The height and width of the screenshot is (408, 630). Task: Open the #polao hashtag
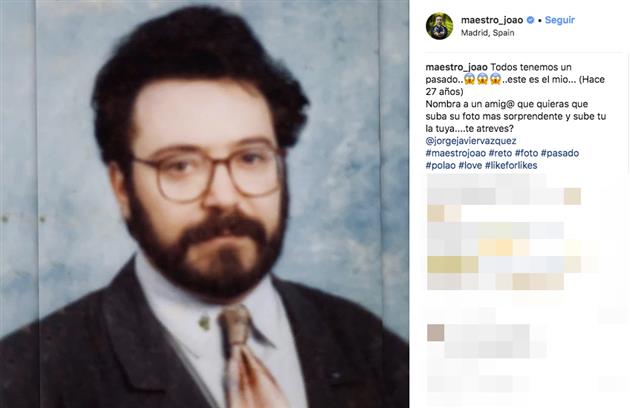coord(440,166)
